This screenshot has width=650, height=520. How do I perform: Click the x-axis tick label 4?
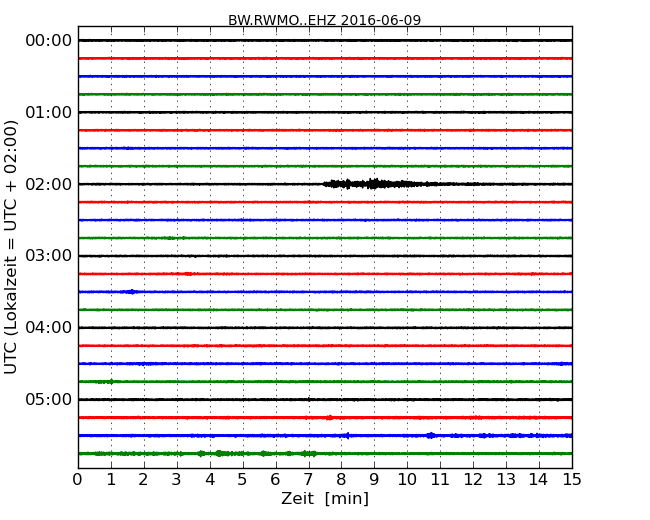click(x=210, y=480)
